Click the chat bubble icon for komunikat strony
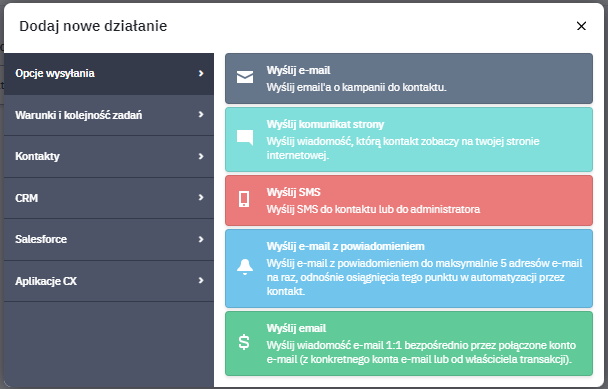608x389 pixels. click(x=245, y=138)
